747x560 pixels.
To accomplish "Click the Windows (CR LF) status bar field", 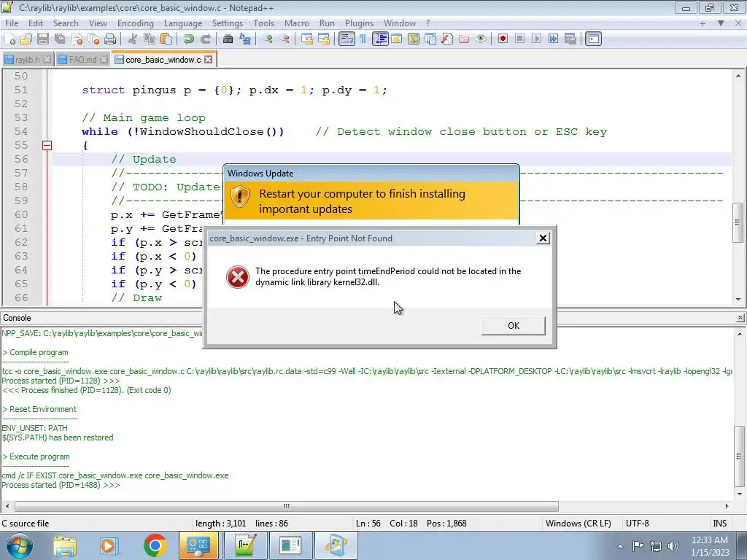I will coord(578,524).
